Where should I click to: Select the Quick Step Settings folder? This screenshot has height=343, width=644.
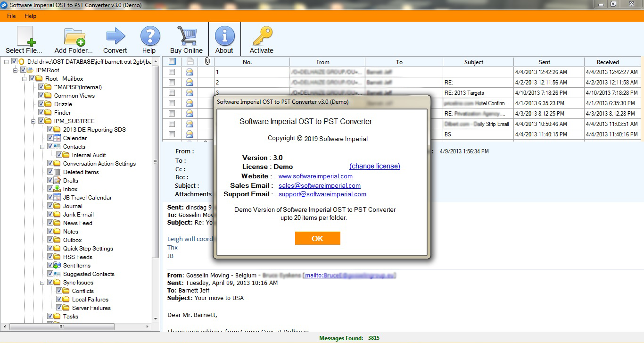(88, 249)
